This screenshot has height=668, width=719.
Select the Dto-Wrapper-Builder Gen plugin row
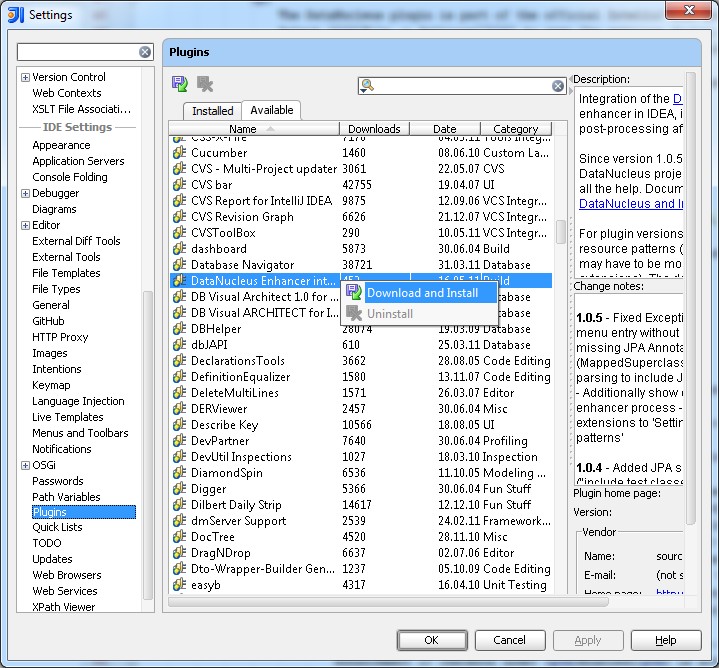coord(361,569)
